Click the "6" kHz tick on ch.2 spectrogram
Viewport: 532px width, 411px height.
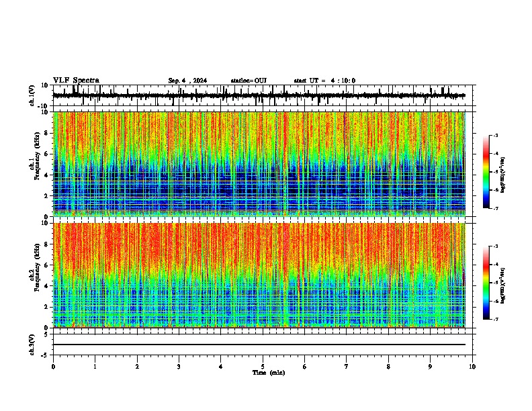(x=47, y=265)
